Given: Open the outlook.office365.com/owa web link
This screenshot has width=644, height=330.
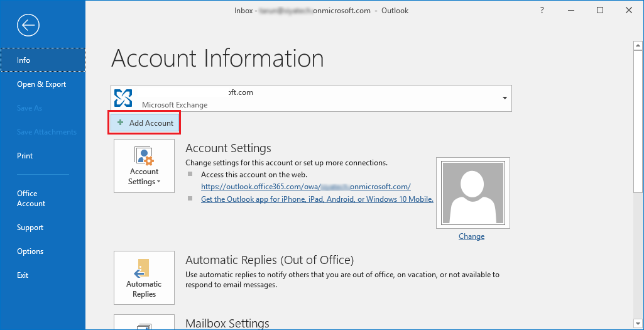Looking at the screenshot, I should (305, 187).
